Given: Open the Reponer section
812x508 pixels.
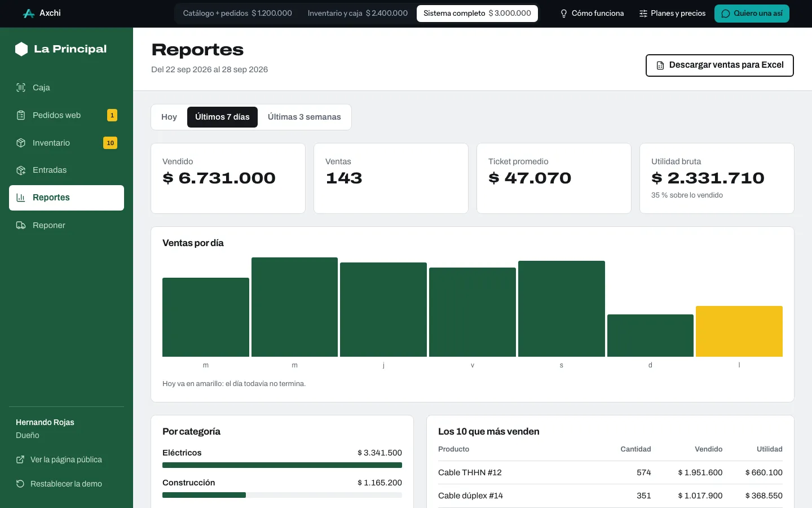Looking at the screenshot, I should pos(67,225).
